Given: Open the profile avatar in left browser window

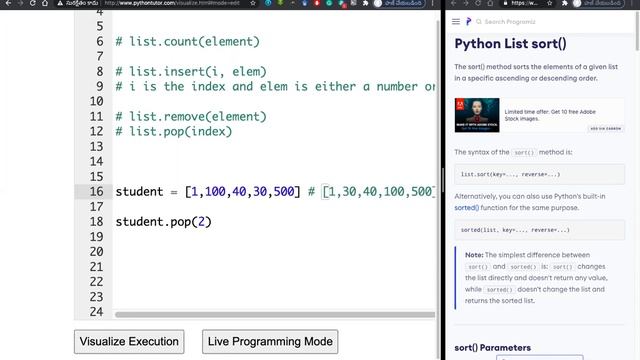Looking at the screenshot, I should 378,3.
